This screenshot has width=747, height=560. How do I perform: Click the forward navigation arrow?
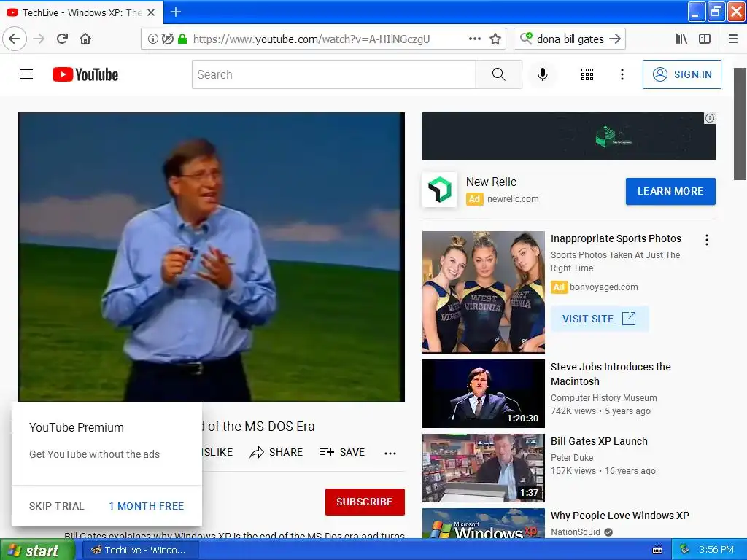[x=39, y=39]
